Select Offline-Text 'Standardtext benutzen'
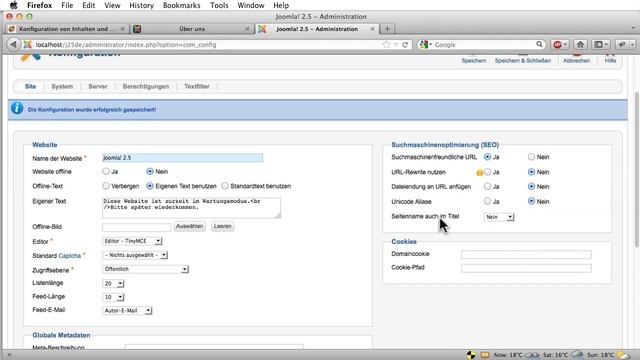640x360 pixels. [x=225, y=186]
